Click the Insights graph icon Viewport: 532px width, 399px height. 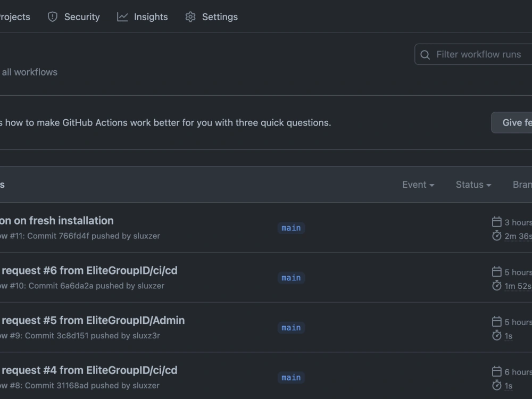122,16
